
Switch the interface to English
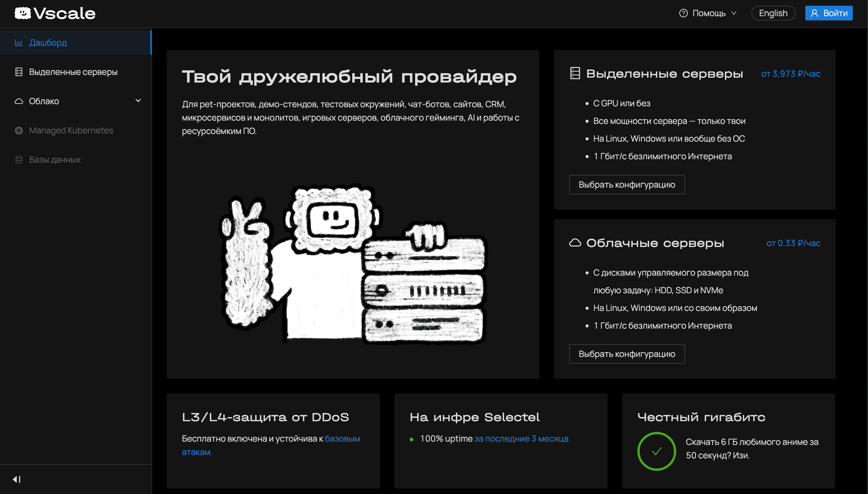(x=773, y=13)
